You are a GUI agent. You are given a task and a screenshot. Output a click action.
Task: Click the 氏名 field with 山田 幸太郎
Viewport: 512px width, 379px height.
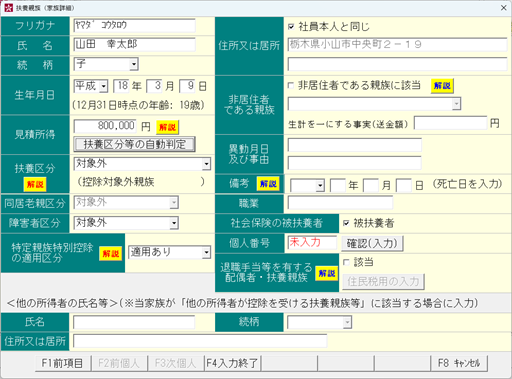coord(134,44)
